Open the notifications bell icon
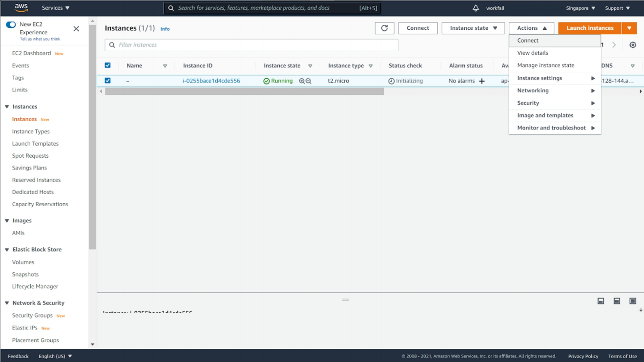644x362 pixels. (476, 8)
